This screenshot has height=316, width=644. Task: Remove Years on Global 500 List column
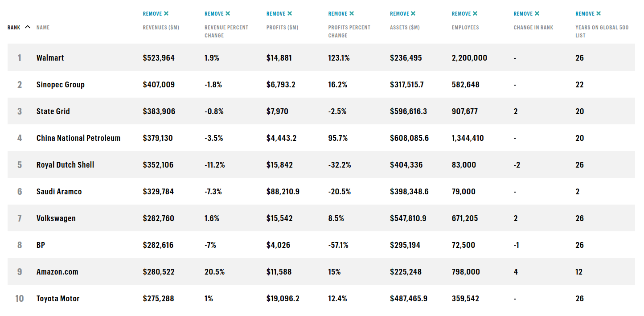(x=588, y=14)
